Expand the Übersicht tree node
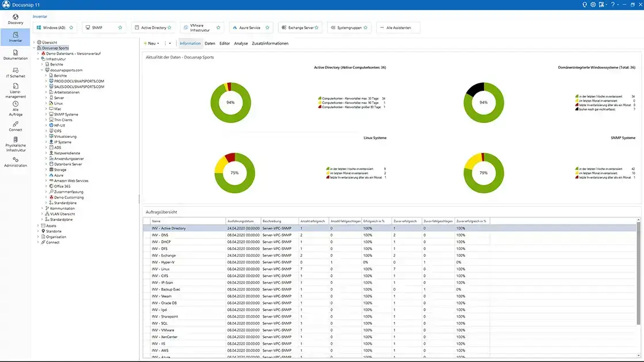This screenshot has width=644, height=362. pyautogui.click(x=34, y=43)
